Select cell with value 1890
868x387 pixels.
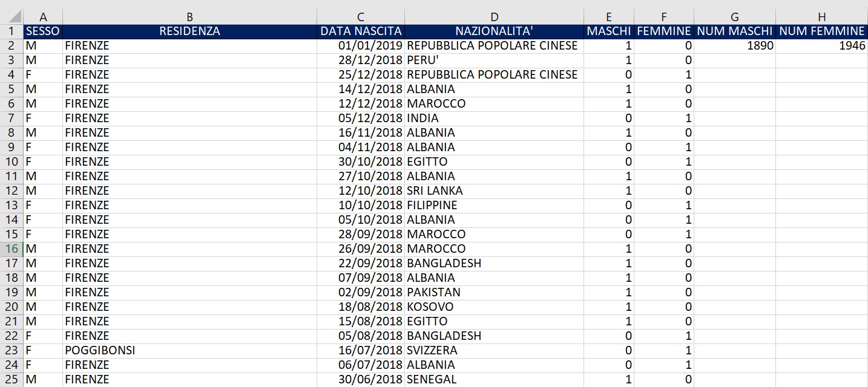coord(735,45)
